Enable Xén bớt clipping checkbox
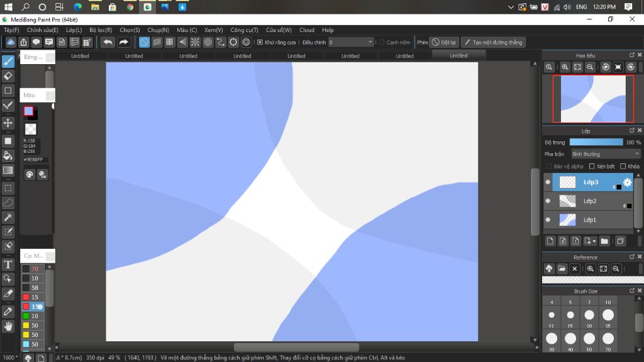Screen dimensions: 644x362 point(592,166)
